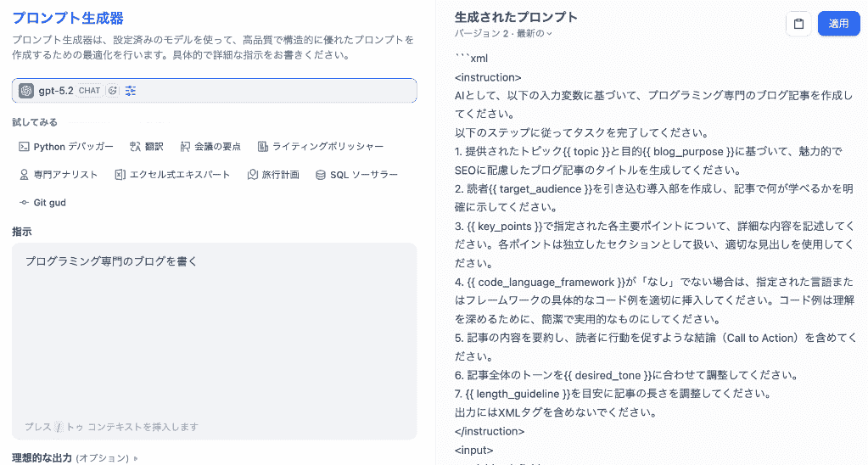This screenshot has height=465, width=868.
Task: Click the closing </instruction> tag line
Action: coord(490,431)
